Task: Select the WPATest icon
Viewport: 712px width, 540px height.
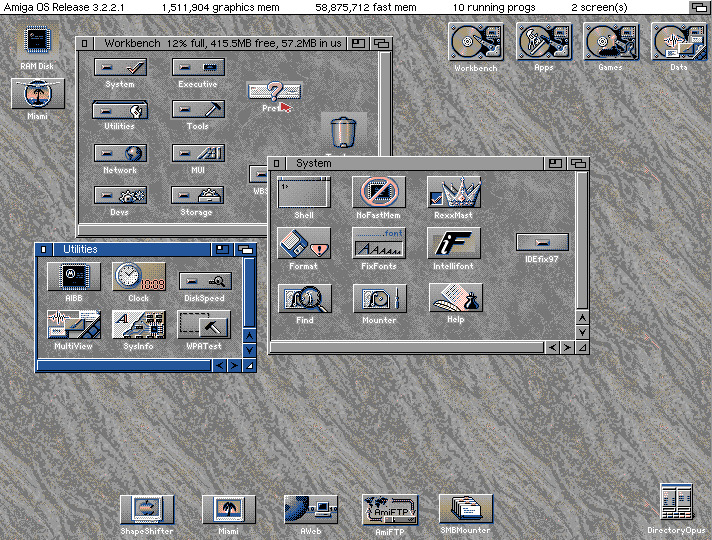Action: 204,324
